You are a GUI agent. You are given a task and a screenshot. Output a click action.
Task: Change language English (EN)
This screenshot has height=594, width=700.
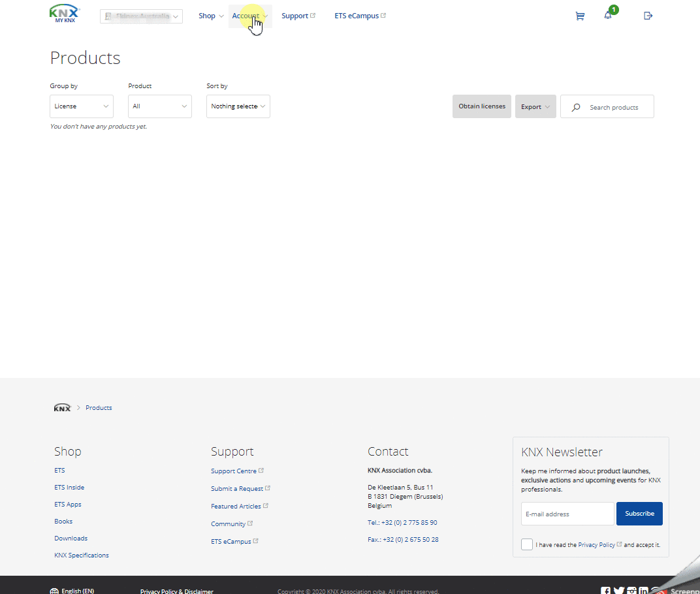click(x=78, y=591)
